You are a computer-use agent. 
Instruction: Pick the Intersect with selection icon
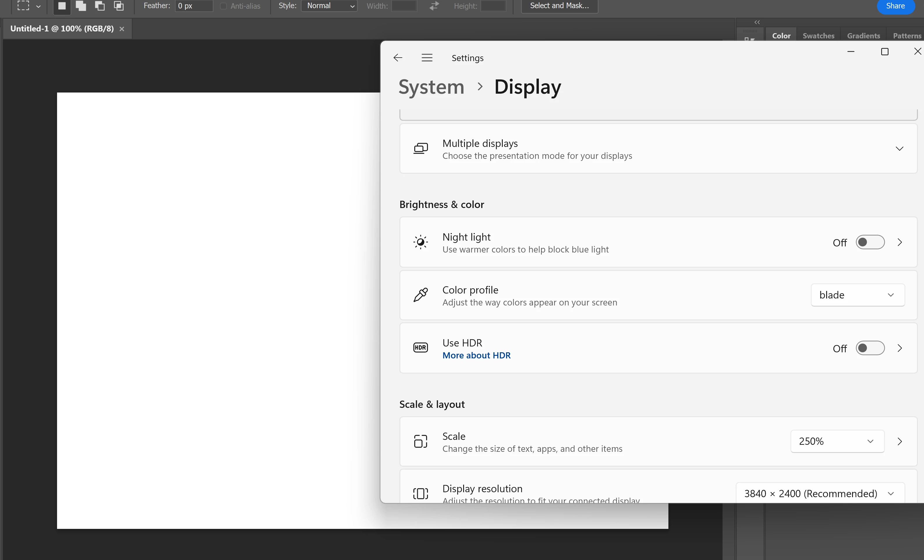click(119, 6)
